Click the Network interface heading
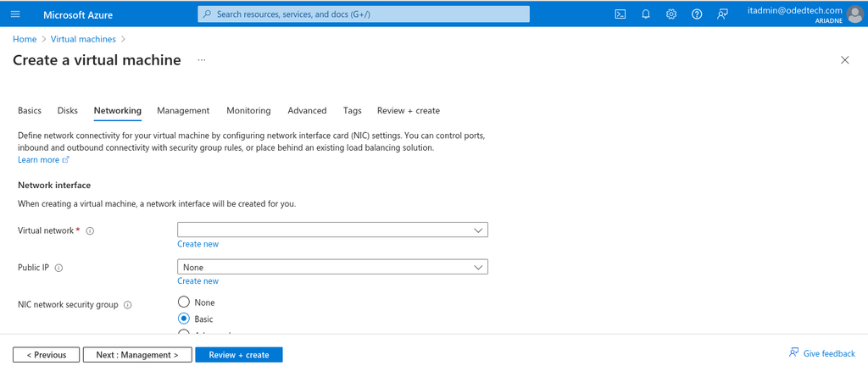Viewport: 868px width, 377px height. tap(54, 186)
